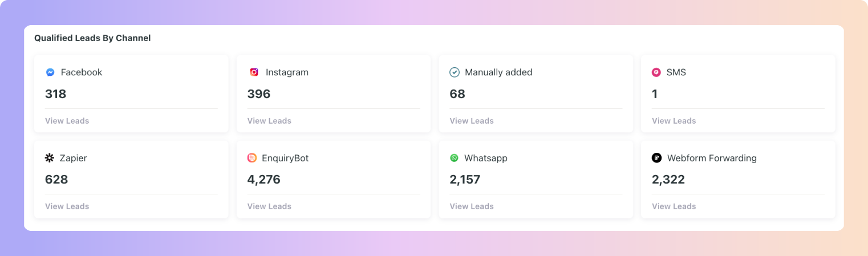868x256 pixels.
Task: Click the Facebook Messenger channel icon
Action: [x=50, y=72]
